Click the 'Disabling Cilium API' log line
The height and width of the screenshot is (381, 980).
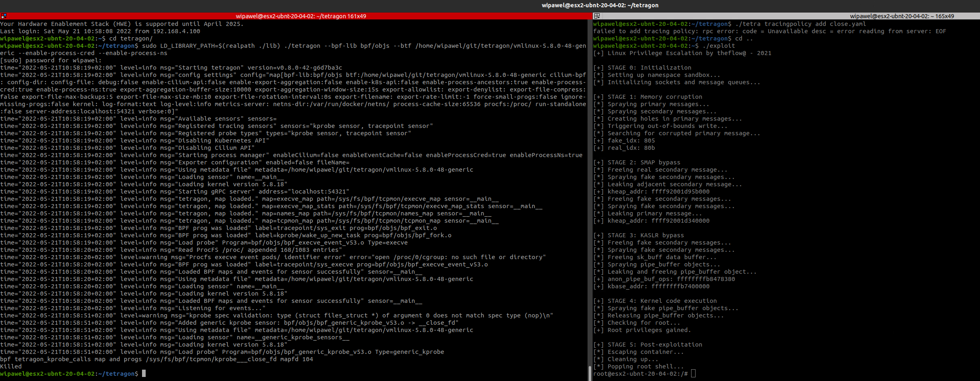(x=127, y=148)
